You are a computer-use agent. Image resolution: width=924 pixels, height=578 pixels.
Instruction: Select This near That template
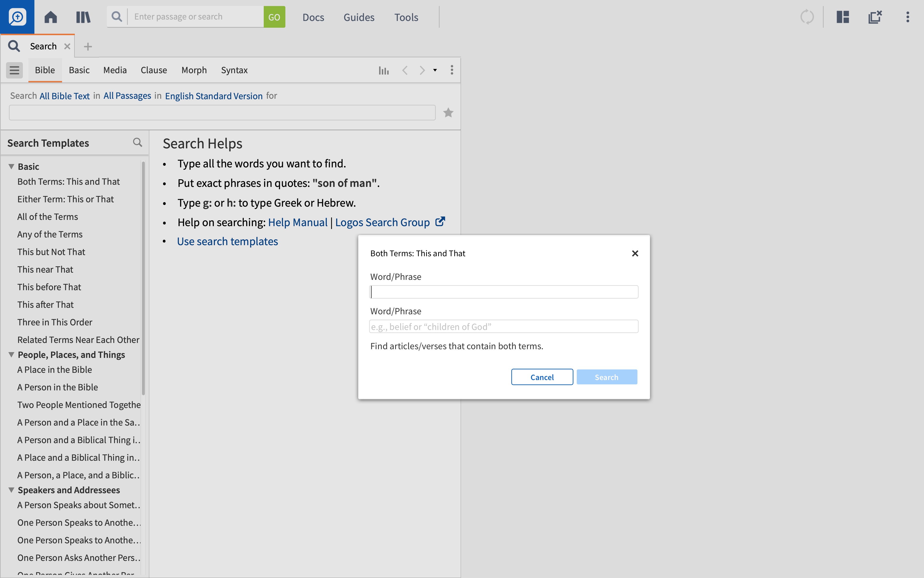coord(45,269)
